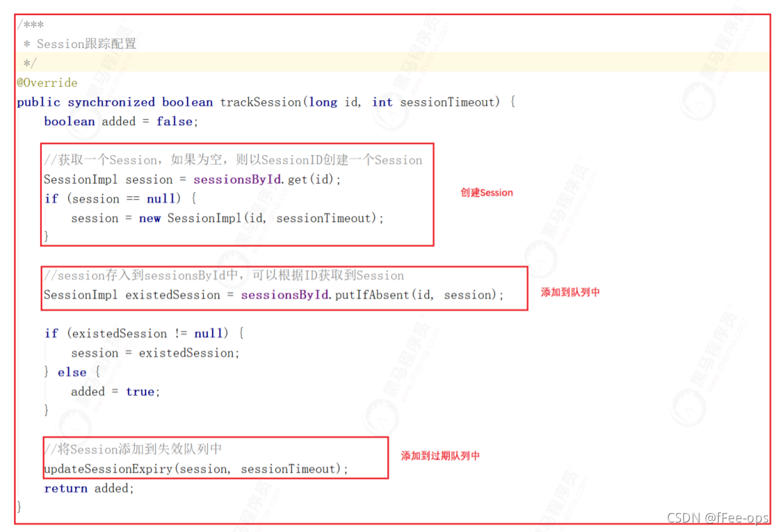The image size is (779, 532).
Task: Click the "} else {" line
Action: (x=72, y=372)
